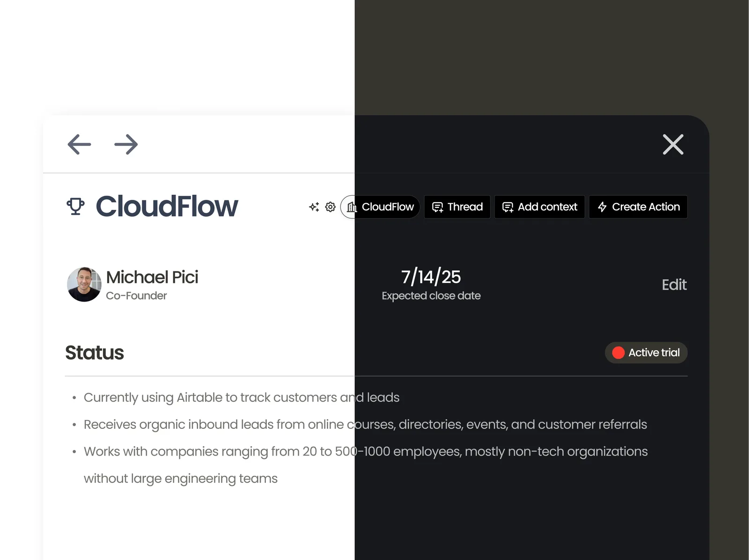This screenshot has height=560, width=749.
Task: Open the Thread button
Action: [457, 207]
